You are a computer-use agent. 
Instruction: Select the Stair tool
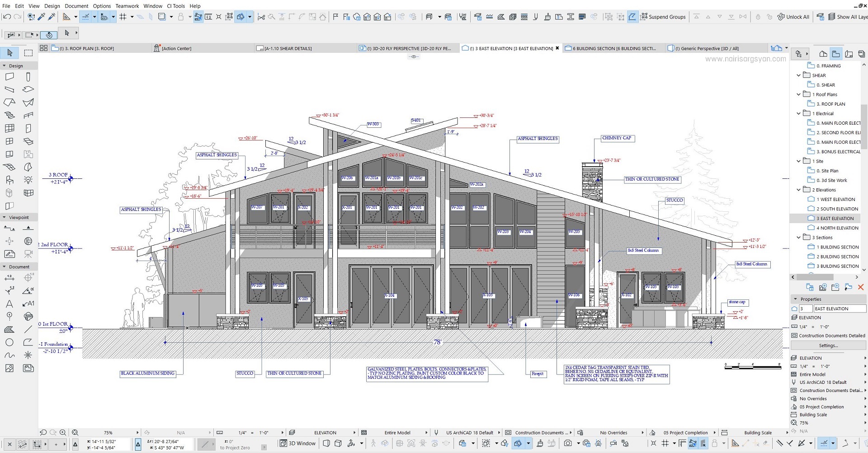pos(9,116)
